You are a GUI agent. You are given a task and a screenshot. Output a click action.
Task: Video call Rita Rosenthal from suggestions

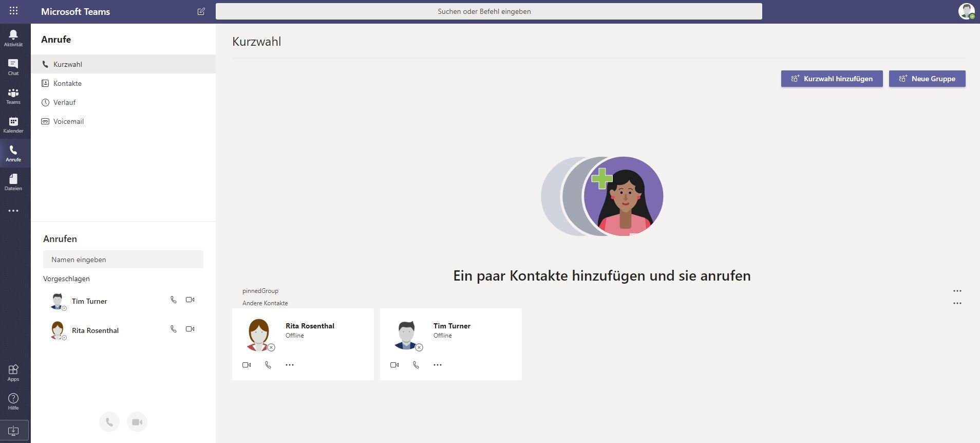(190, 329)
